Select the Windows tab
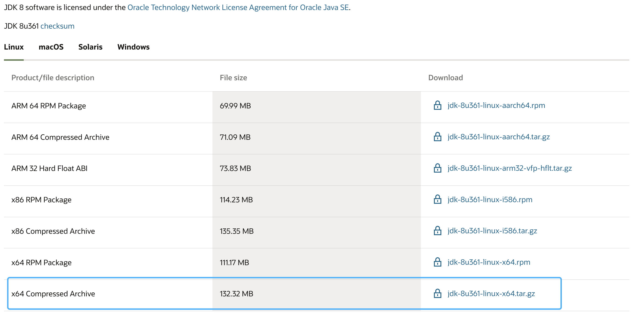Viewport: 644px width, 321px height. 133,47
